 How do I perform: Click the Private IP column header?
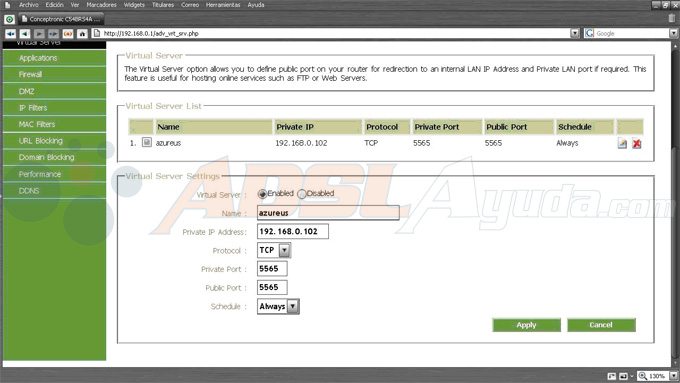click(x=318, y=127)
